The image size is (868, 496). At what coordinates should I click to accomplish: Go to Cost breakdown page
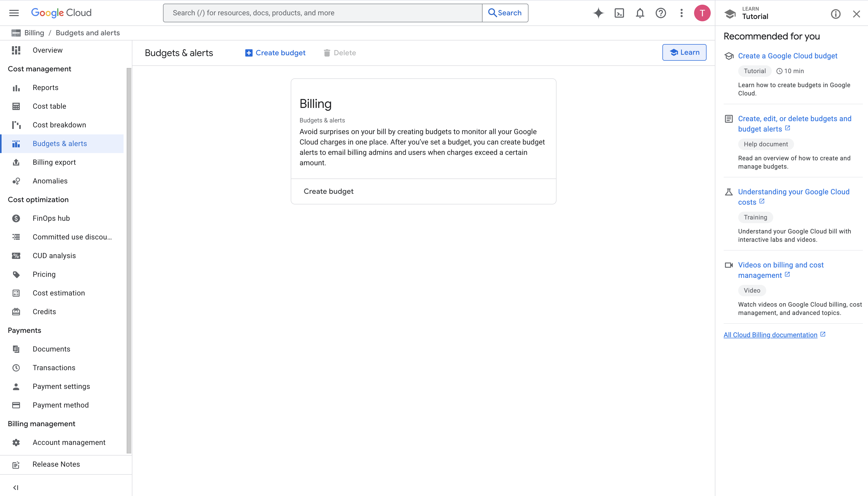[59, 125]
